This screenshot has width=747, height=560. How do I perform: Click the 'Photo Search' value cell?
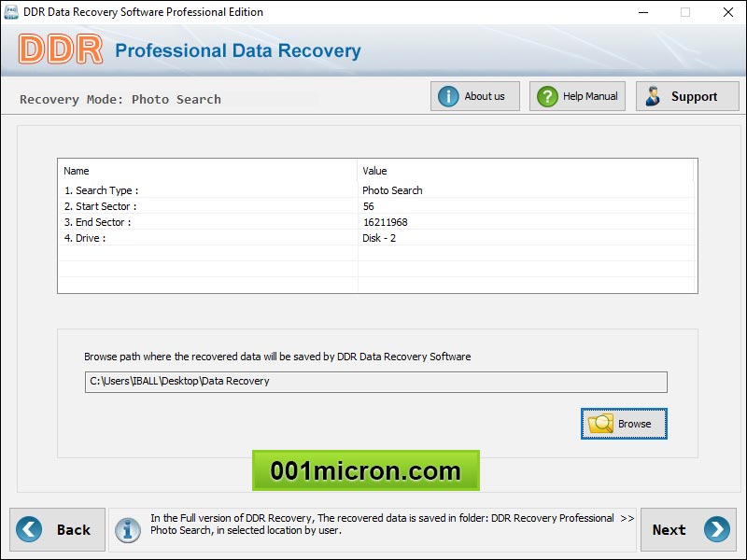click(x=392, y=190)
